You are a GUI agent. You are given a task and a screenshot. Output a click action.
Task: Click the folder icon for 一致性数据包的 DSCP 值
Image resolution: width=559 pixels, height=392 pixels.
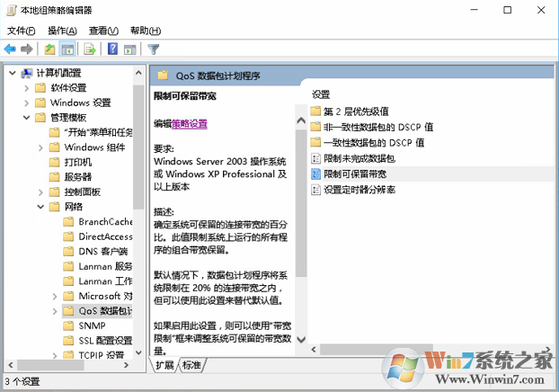click(315, 142)
